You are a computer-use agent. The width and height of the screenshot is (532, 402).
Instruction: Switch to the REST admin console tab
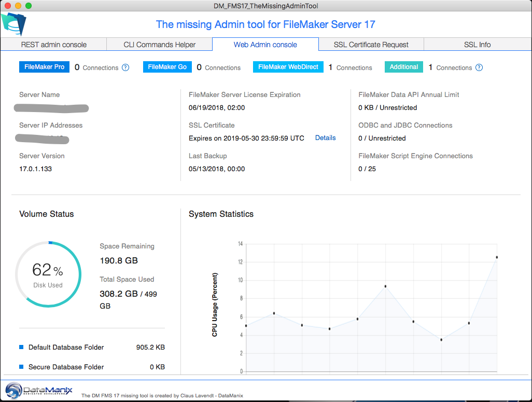click(x=53, y=45)
